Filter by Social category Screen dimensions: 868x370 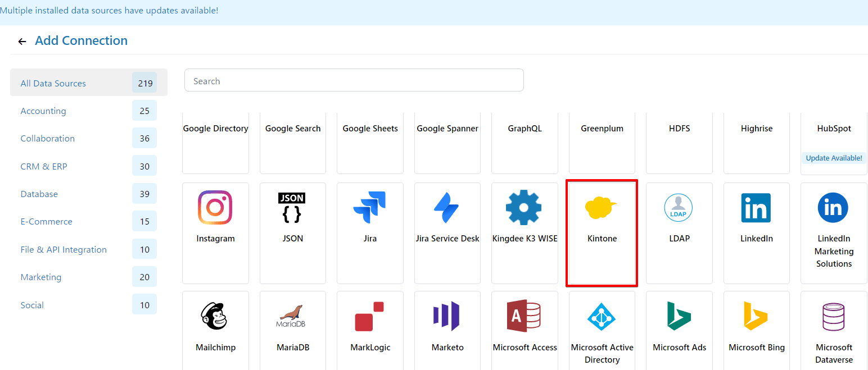pyautogui.click(x=89, y=305)
